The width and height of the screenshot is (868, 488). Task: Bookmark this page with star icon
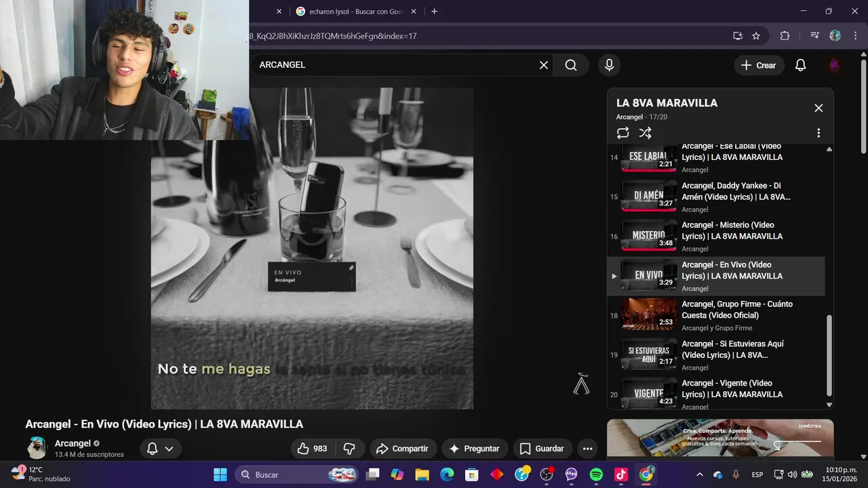(x=756, y=36)
